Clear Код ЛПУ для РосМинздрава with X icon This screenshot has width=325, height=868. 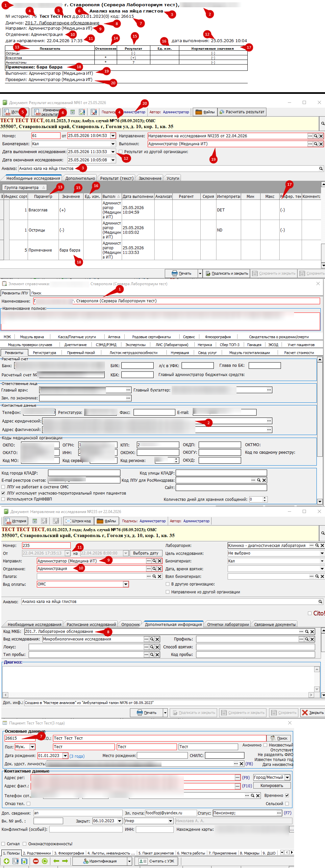(x=264, y=480)
